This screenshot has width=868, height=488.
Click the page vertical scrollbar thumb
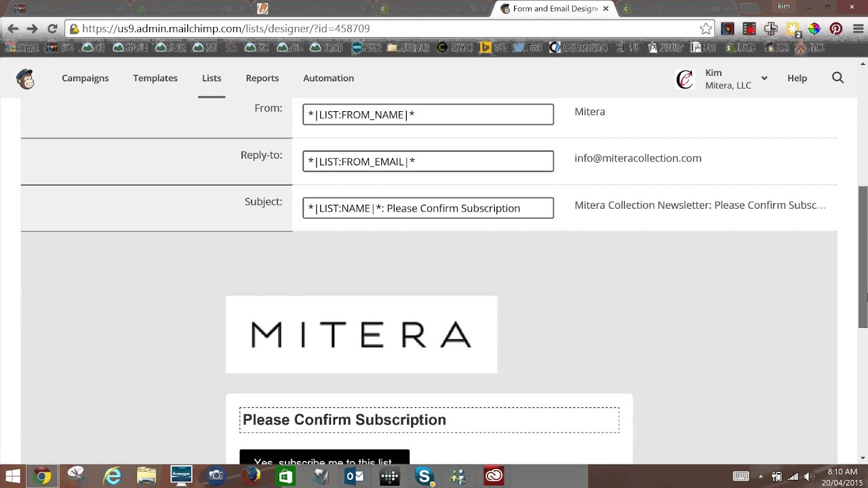point(863,257)
